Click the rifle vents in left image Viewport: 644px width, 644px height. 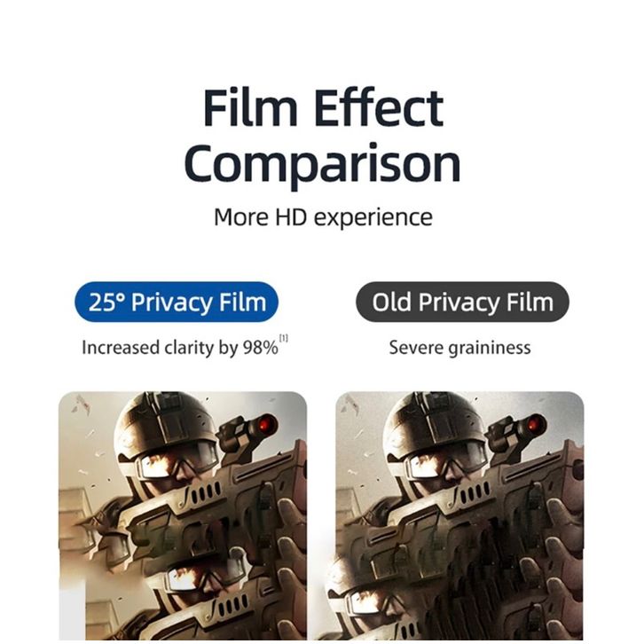click(x=206, y=493)
